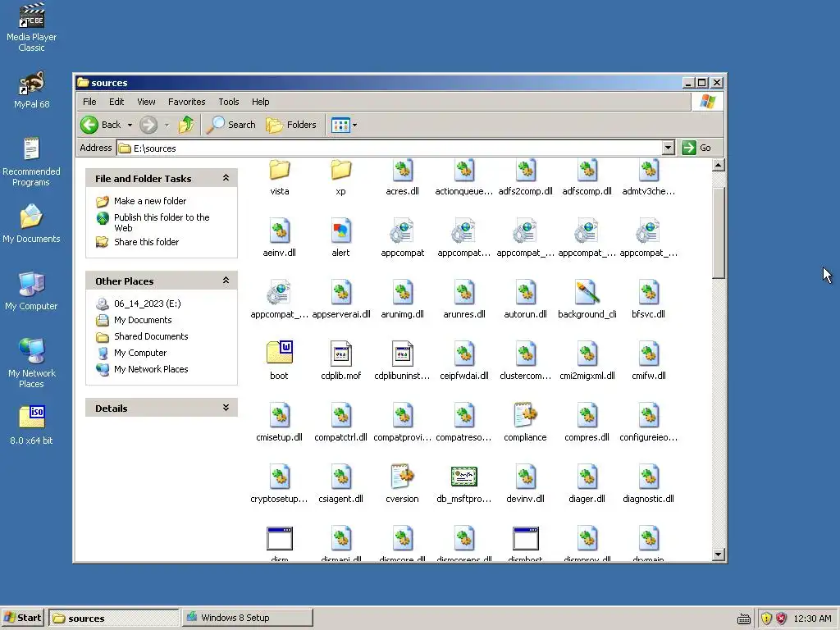Expand the Address bar dropdown
840x630 pixels.
(x=668, y=148)
